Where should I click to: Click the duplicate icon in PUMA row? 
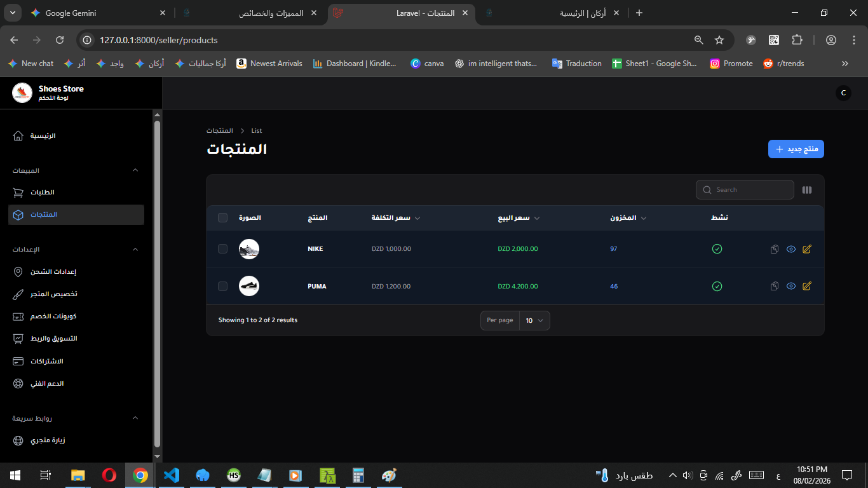click(774, 287)
